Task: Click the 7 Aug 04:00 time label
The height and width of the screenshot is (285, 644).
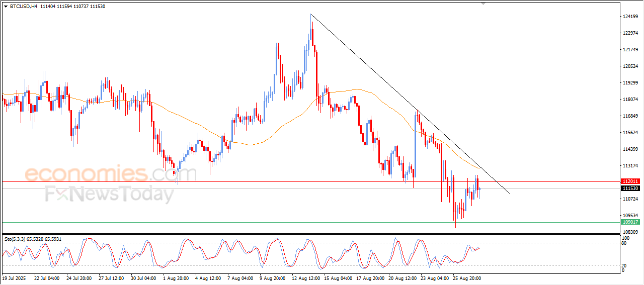Action: [x=240, y=277]
